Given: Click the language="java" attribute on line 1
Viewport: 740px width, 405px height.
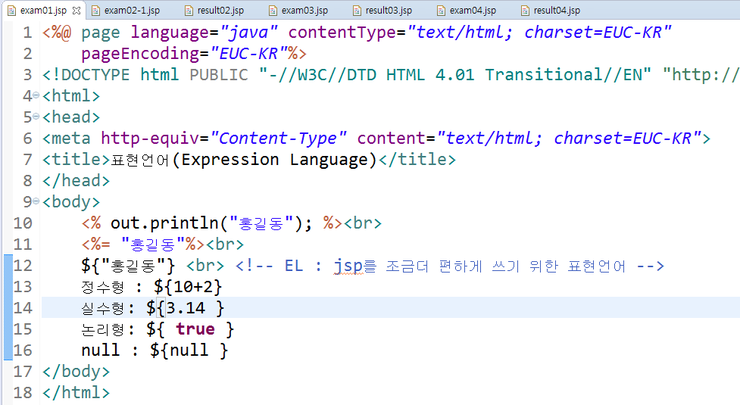Looking at the screenshot, I should 204,33.
